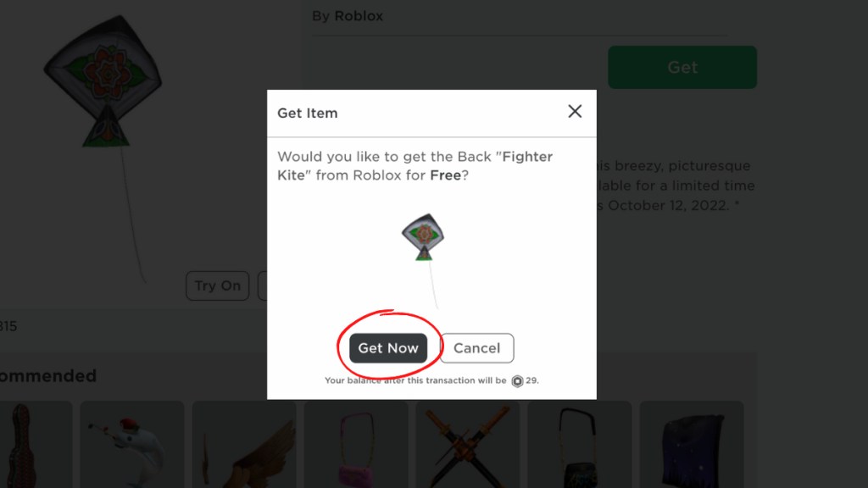
Task: Click the Try On button
Action: tap(218, 286)
